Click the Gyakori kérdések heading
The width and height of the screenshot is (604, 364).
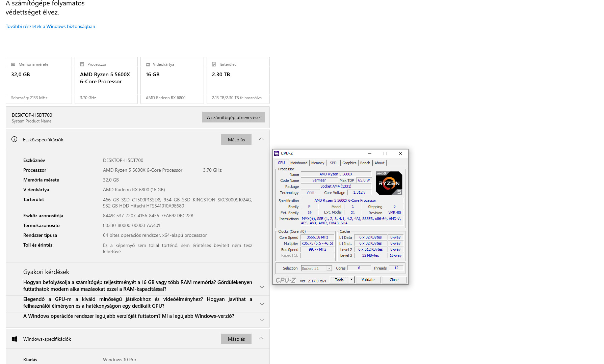[46, 272]
